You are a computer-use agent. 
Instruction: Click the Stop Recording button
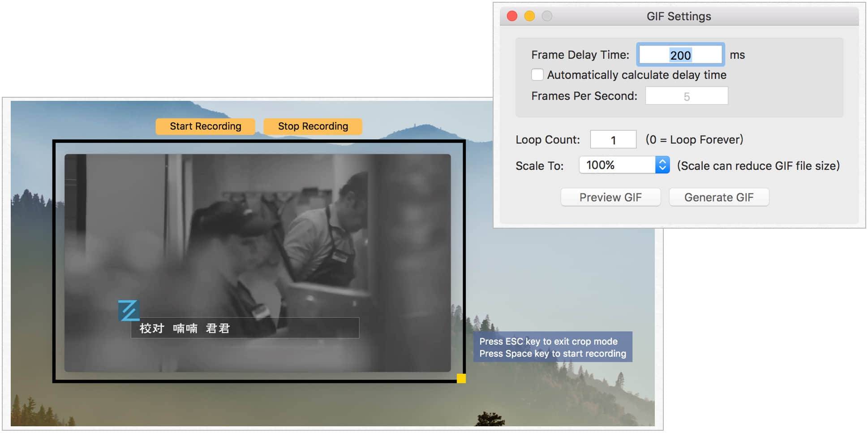pos(313,126)
